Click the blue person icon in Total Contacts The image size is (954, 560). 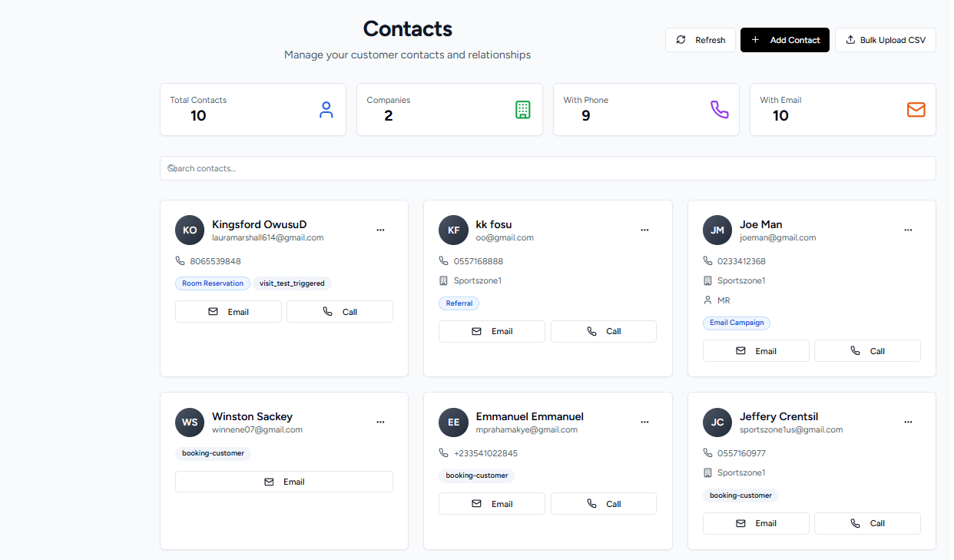tap(326, 110)
